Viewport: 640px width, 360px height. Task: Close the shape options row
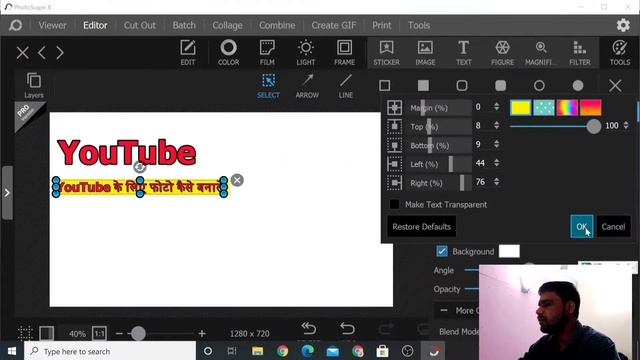[615, 86]
